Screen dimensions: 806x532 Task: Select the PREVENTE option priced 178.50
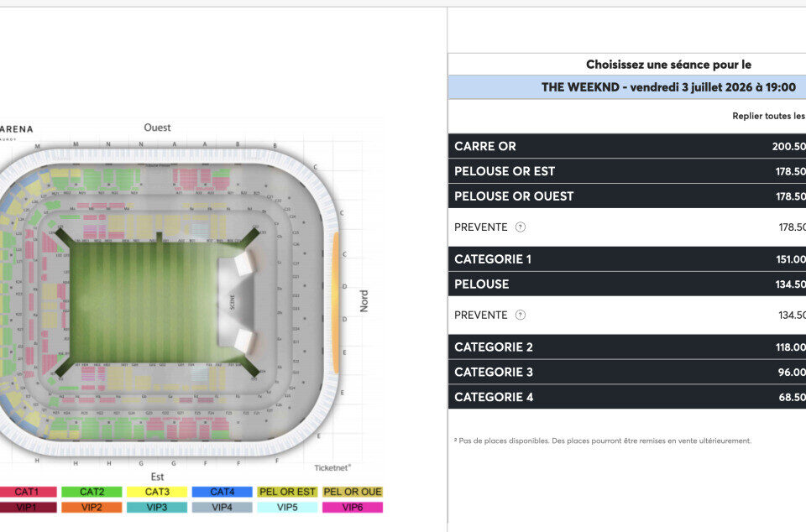tap(481, 227)
